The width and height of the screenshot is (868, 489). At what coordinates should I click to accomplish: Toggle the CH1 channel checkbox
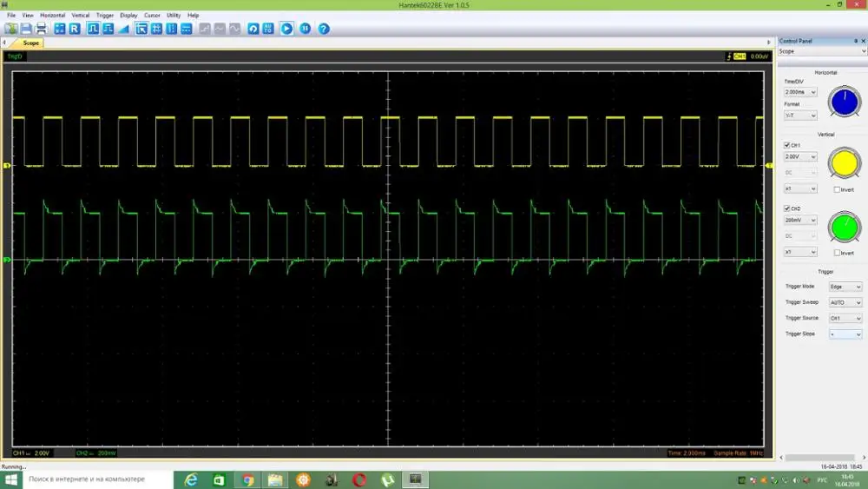coord(787,145)
